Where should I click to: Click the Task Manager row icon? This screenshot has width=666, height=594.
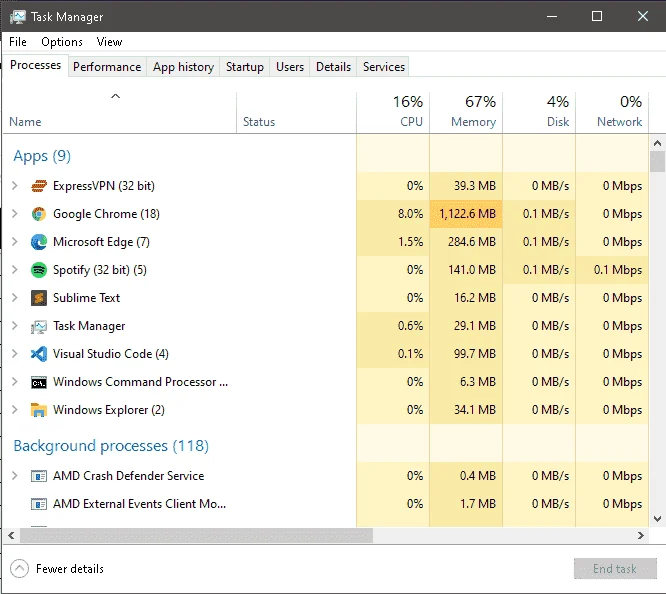[39, 326]
